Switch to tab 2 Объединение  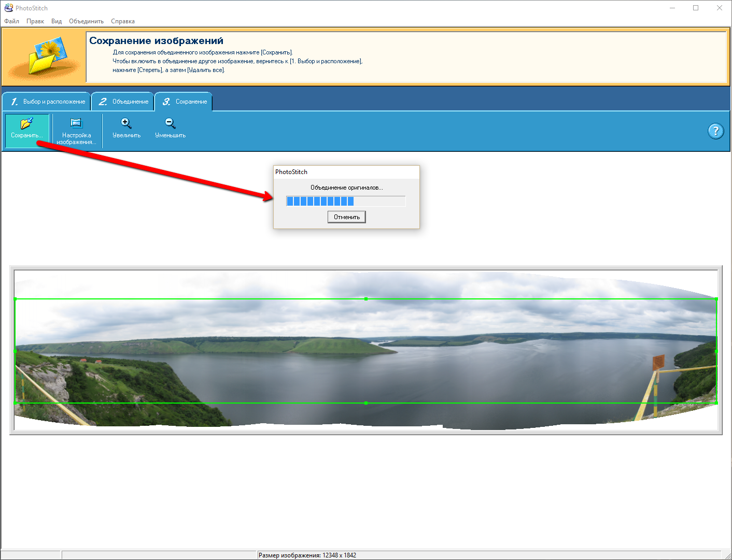123,102
